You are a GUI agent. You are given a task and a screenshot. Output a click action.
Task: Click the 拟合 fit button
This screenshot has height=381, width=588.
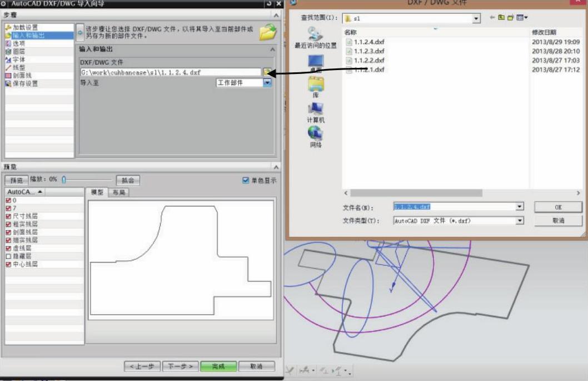[x=128, y=180]
